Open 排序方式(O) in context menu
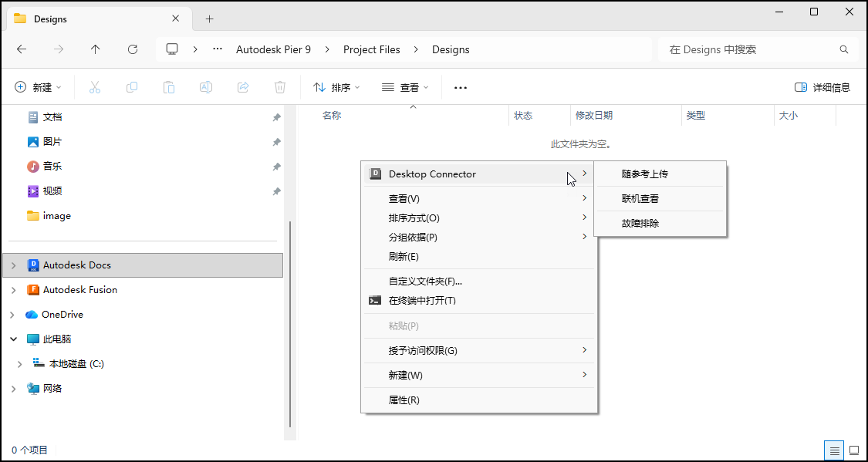 pyautogui.click(x=479, y=218)
